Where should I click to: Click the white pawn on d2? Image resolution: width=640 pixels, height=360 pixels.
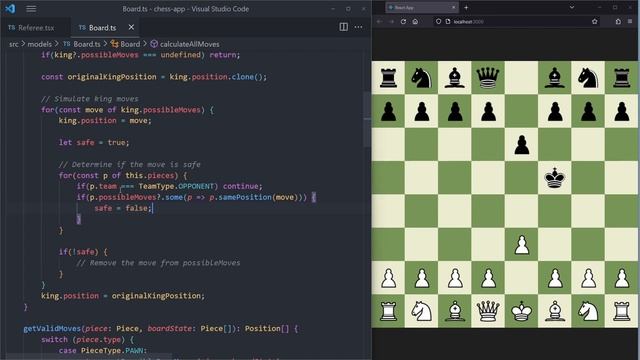click(488, 278)
